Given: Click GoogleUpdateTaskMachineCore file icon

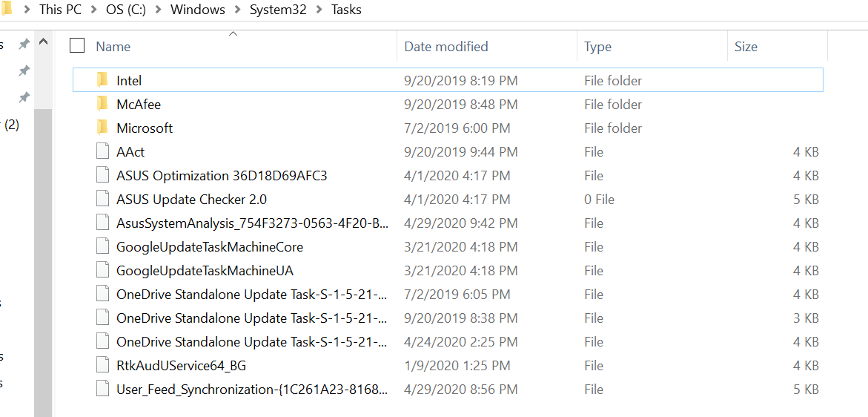Looking at the screenshot, I should (x=102, y=247).
